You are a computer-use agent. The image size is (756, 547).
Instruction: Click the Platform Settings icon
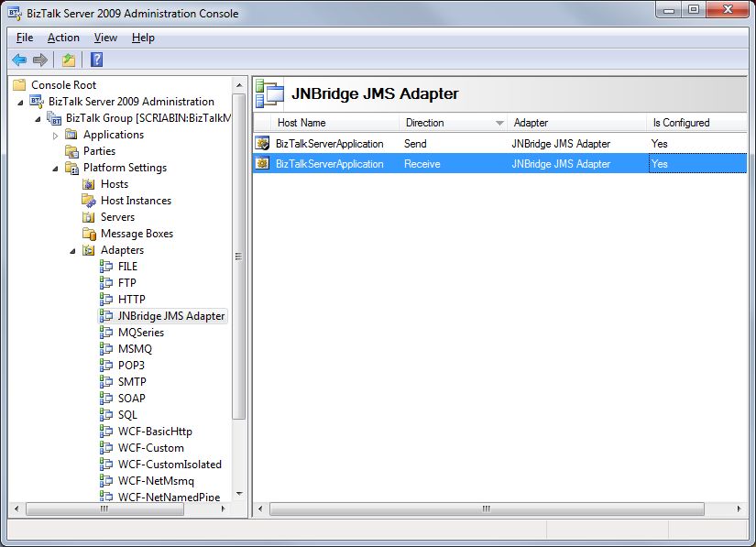point(71,168)
